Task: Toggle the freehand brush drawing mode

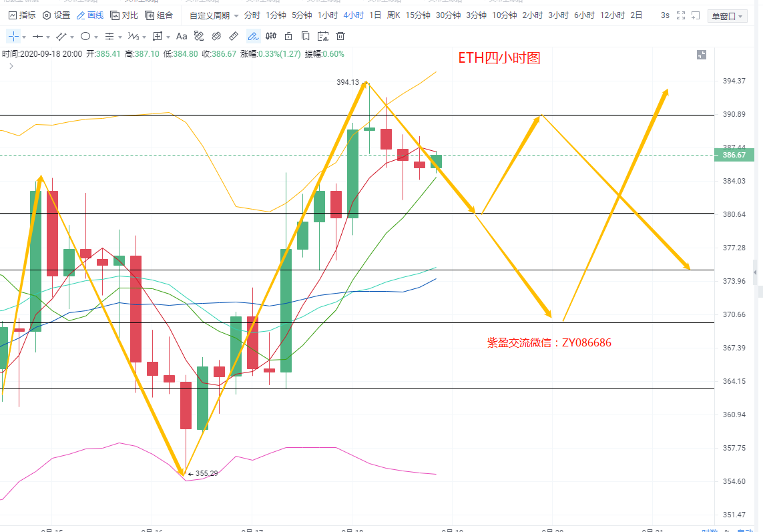Action: (253, 36)
